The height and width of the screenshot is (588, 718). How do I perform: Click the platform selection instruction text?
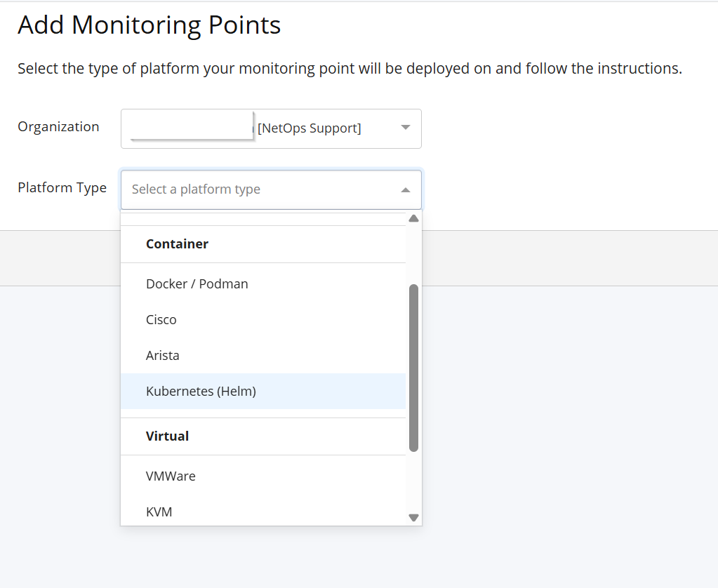coord(350,69)
